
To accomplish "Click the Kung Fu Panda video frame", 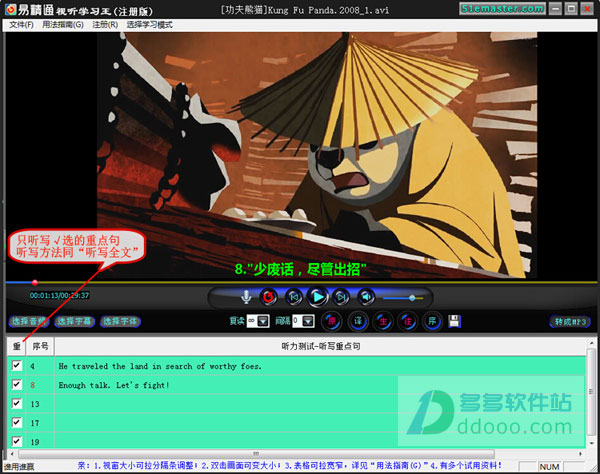I will tap(317, 155).
